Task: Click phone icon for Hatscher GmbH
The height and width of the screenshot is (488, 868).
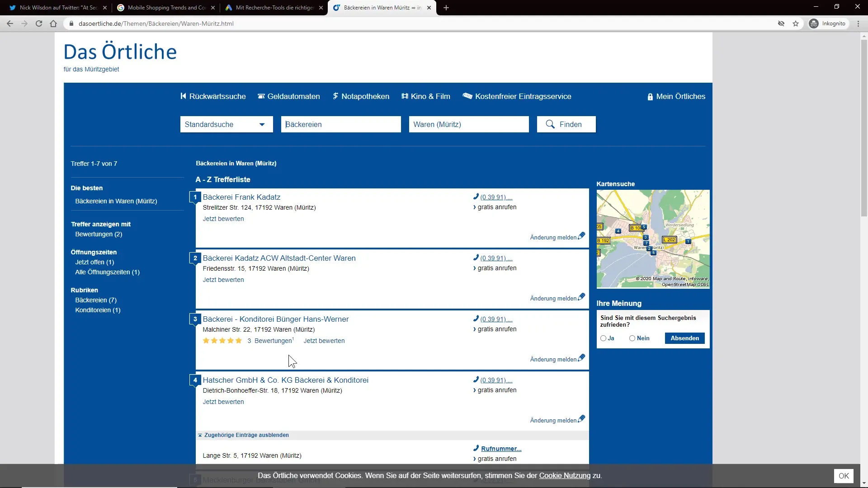Action: click(x=476, y=380)
